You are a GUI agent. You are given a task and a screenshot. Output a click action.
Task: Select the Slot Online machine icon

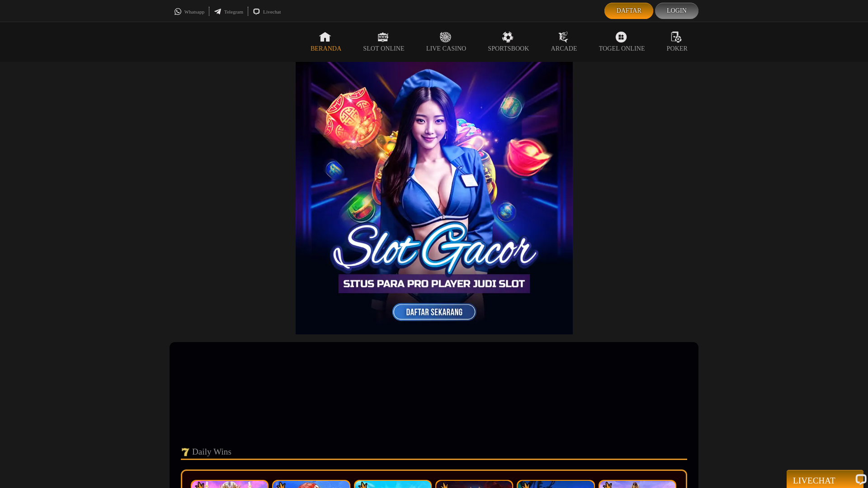tap(383, 37)
